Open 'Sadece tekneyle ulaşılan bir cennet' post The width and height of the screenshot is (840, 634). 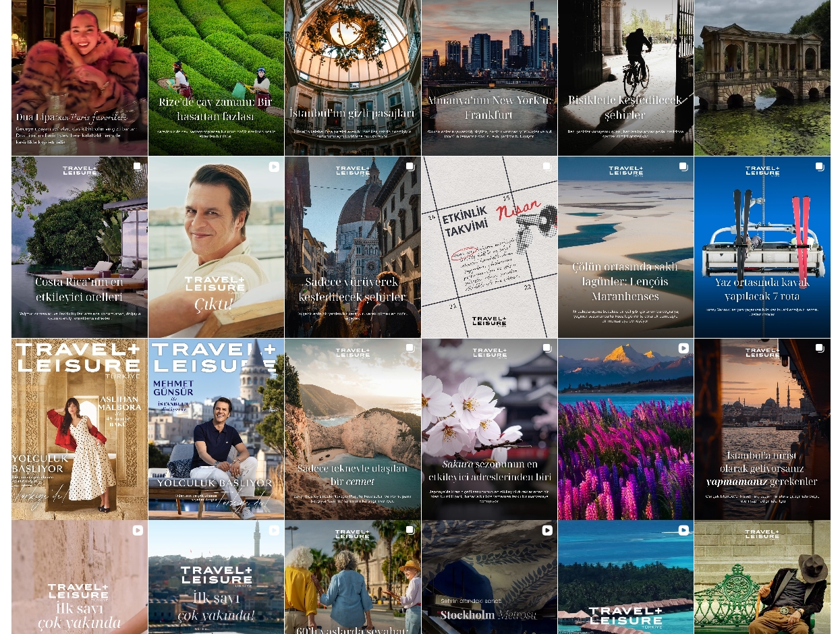352,429
